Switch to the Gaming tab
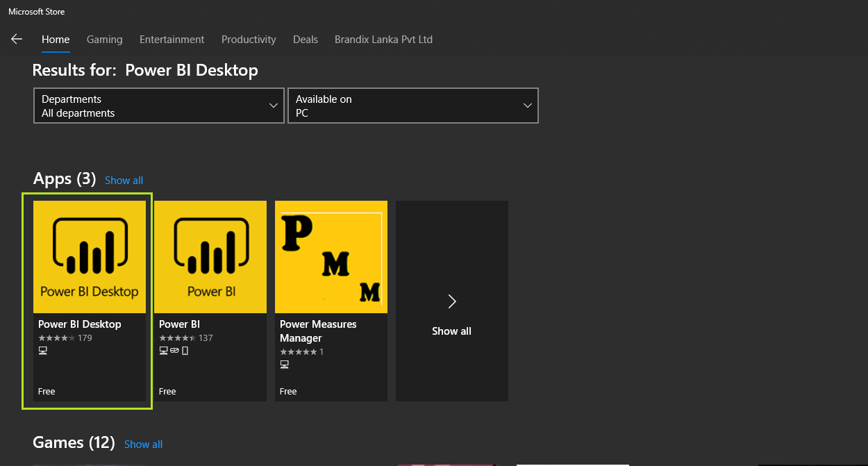 [105, 40]
